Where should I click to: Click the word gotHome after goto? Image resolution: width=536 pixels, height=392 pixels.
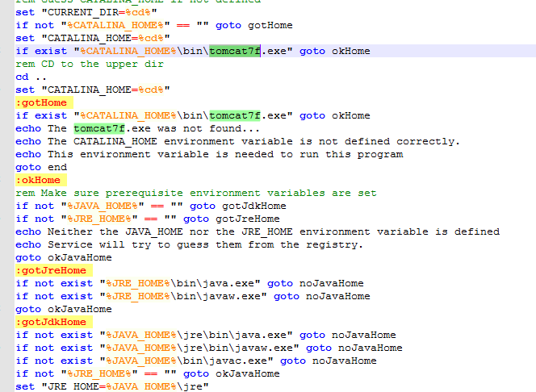pos(270,25)
